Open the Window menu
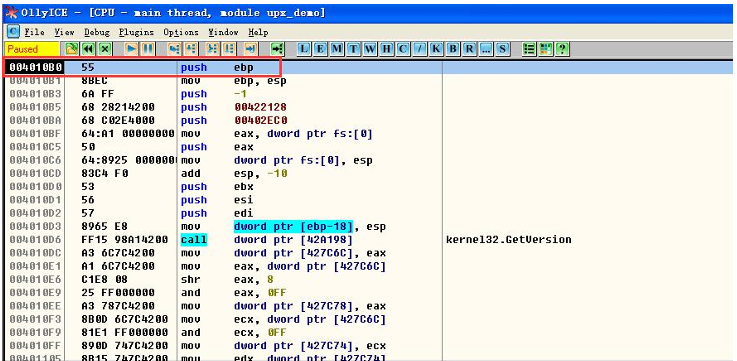The width and height of the screenshot is (737, 361). tap(223, 32)
